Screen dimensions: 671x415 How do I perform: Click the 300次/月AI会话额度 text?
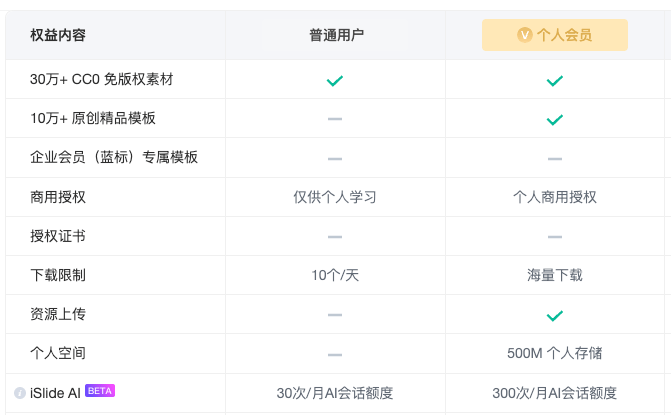tap(555, 393)
